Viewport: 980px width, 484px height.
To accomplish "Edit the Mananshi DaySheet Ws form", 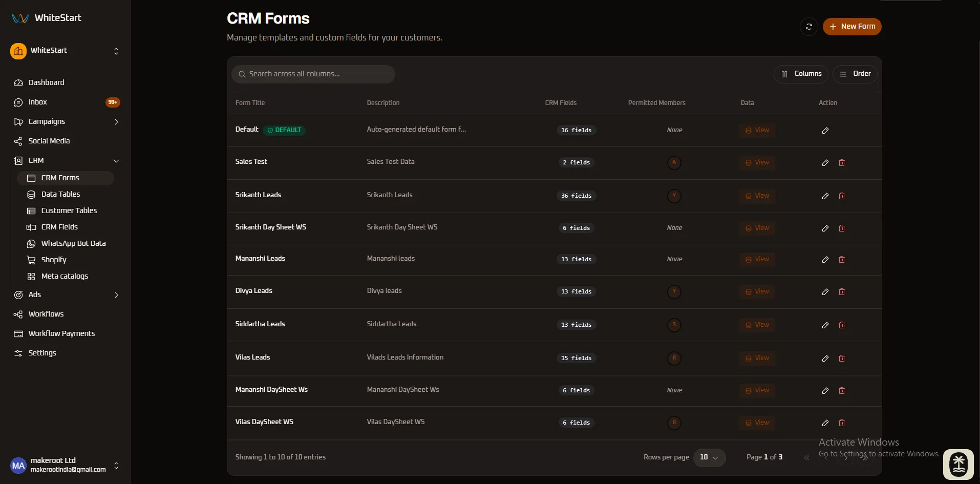I will (825, 391).
